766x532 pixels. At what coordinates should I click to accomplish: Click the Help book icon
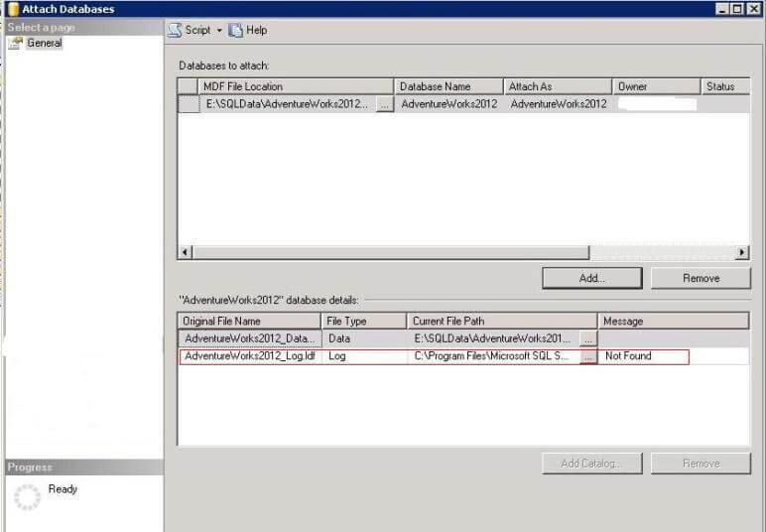pos(235,31)
